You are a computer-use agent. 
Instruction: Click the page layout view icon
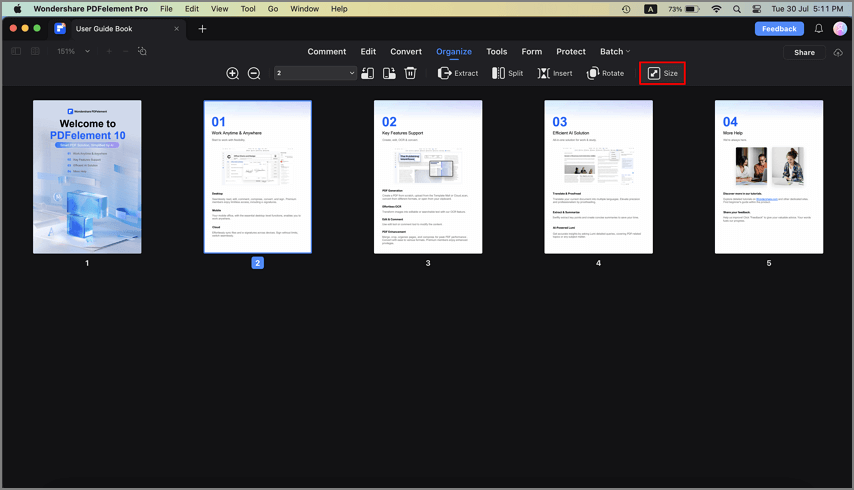point(35,51)
